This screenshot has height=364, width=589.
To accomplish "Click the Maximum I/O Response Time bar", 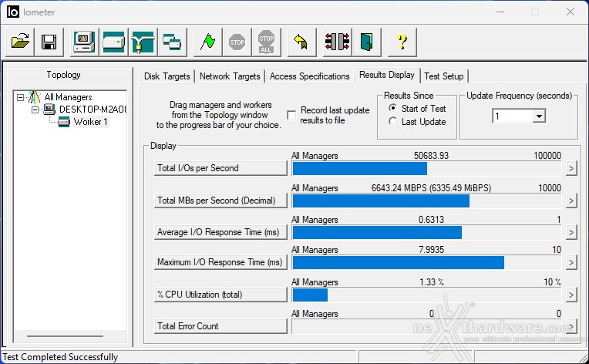I will [426, 262].
